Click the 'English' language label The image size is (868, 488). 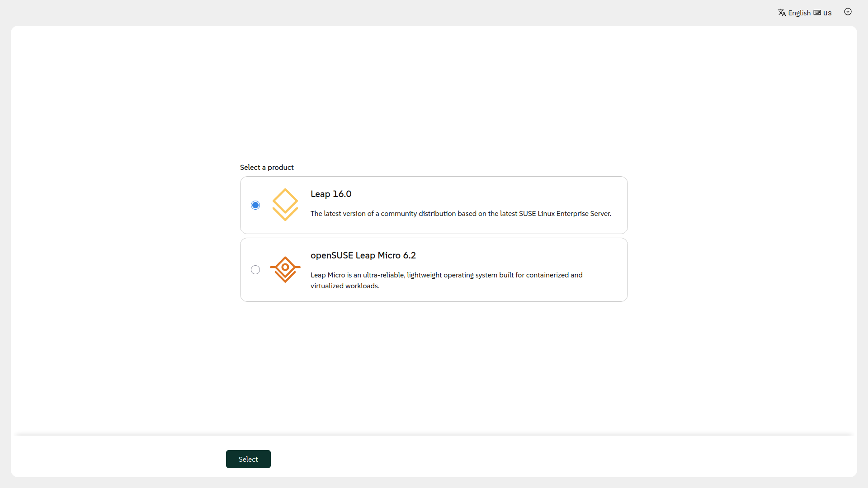click(799, 13)
